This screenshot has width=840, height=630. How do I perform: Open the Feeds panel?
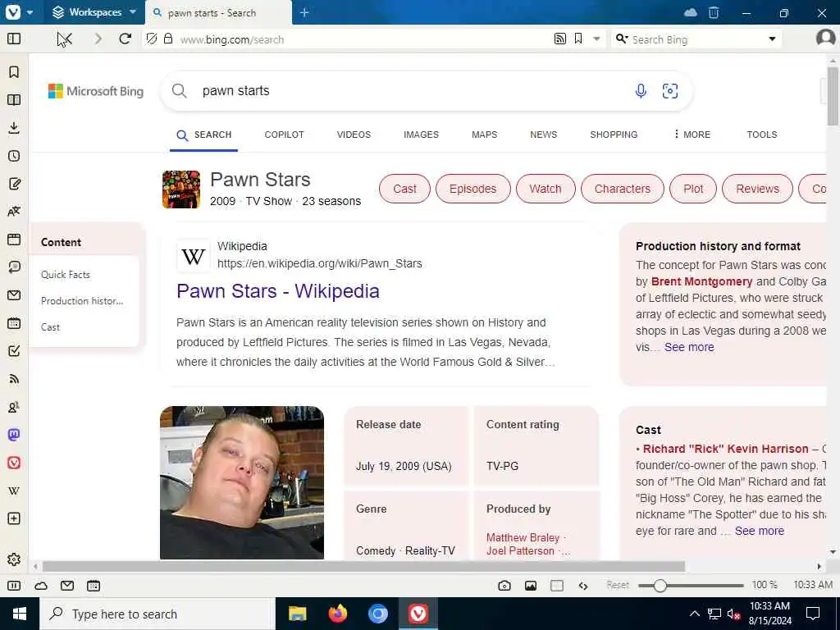click(x=14, y=379)
